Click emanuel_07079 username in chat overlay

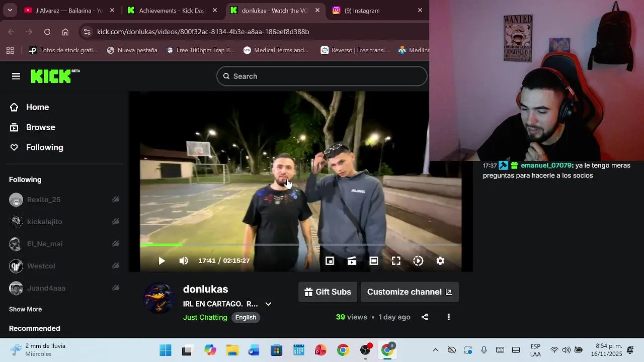pos(545,165)
